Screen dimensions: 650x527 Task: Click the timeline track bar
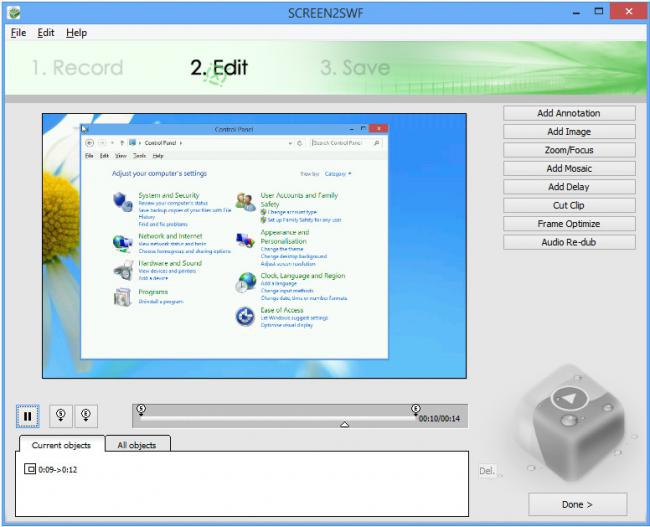click(x=278, y=418)
